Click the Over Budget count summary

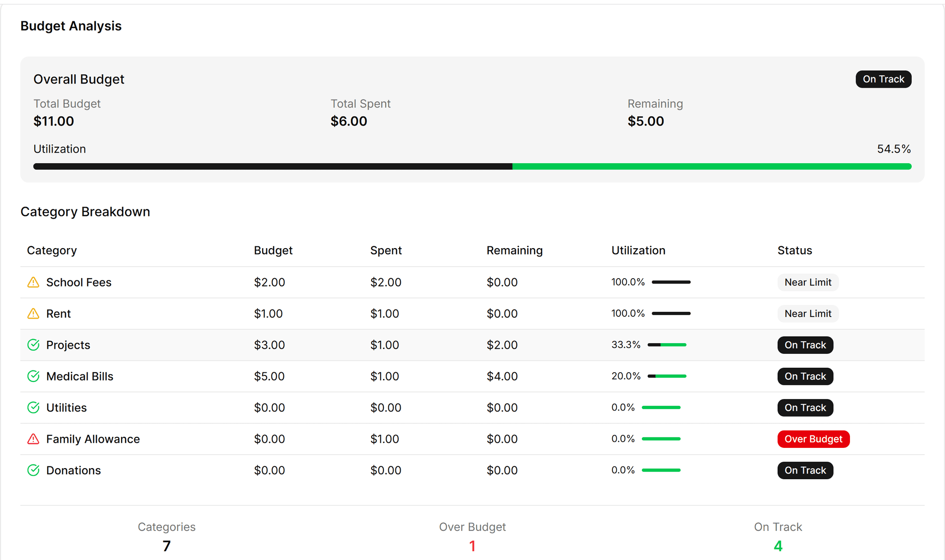(x=472, y=546)
